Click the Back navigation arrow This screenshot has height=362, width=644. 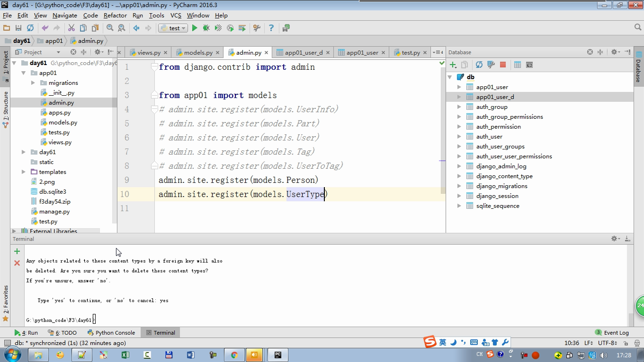pos(137,28)
